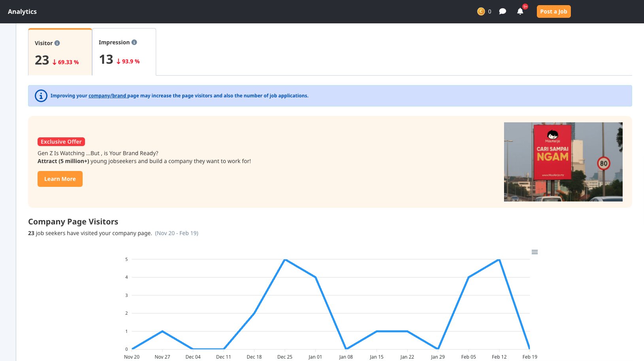Click the Analytics header title
The width and height of the screenshot is (644, 361).
point(22,11)
